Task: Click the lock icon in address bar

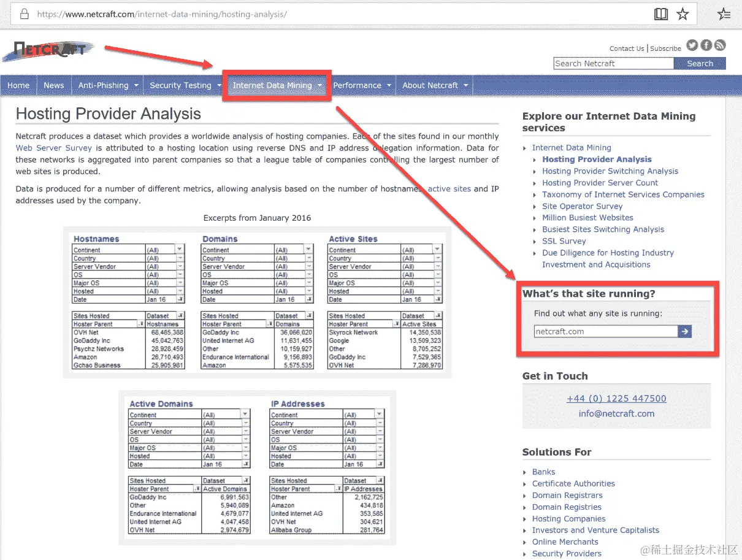Action: point(24,13)
